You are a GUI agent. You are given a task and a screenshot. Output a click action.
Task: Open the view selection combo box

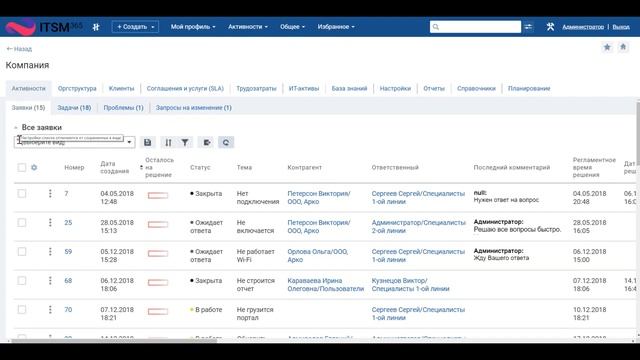[x=74, y=142]
